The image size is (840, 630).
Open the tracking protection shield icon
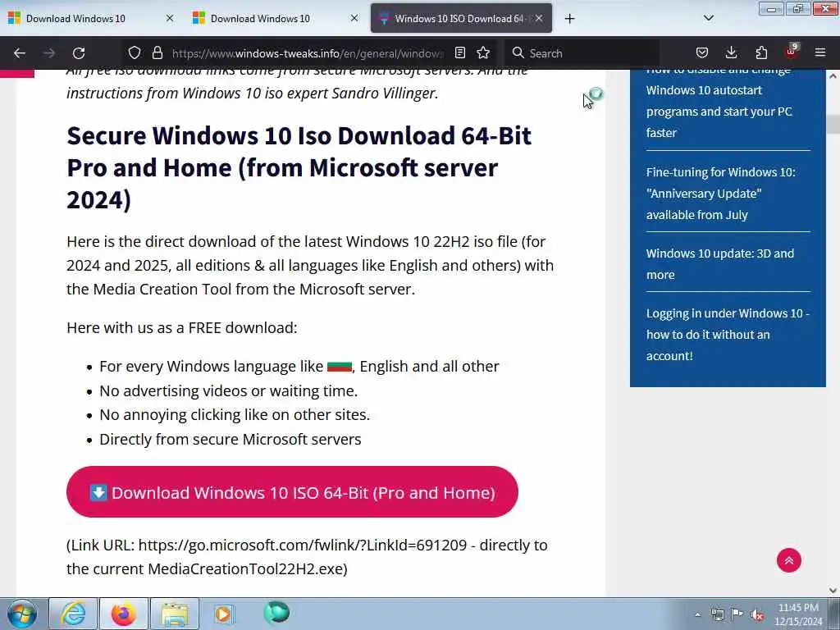[135, 52]
